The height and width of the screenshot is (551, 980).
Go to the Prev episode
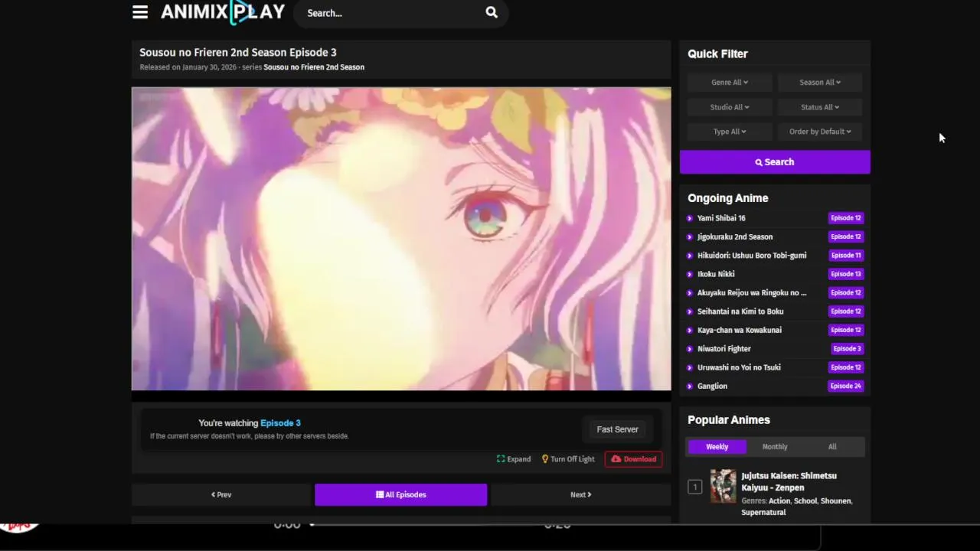point(221,495)
